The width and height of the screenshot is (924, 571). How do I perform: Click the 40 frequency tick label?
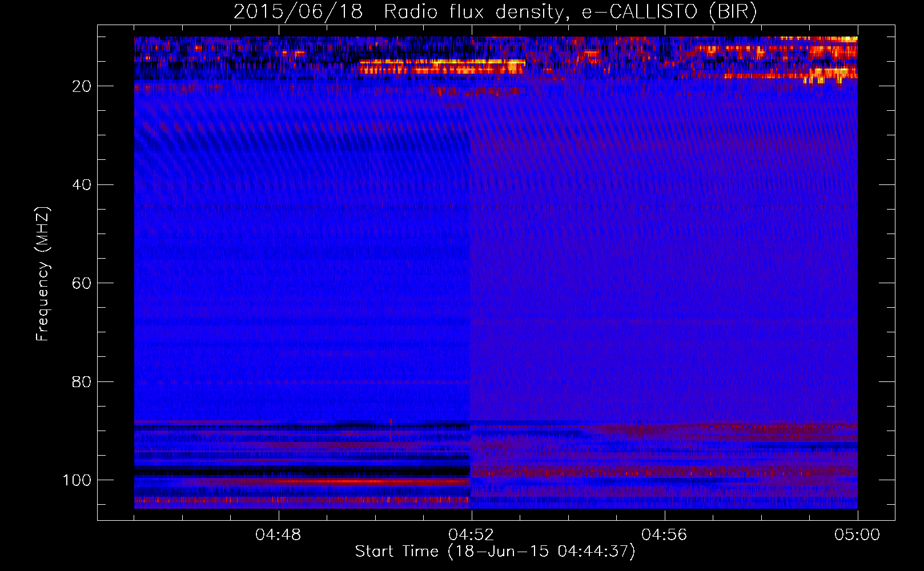[x=82, y=185]
